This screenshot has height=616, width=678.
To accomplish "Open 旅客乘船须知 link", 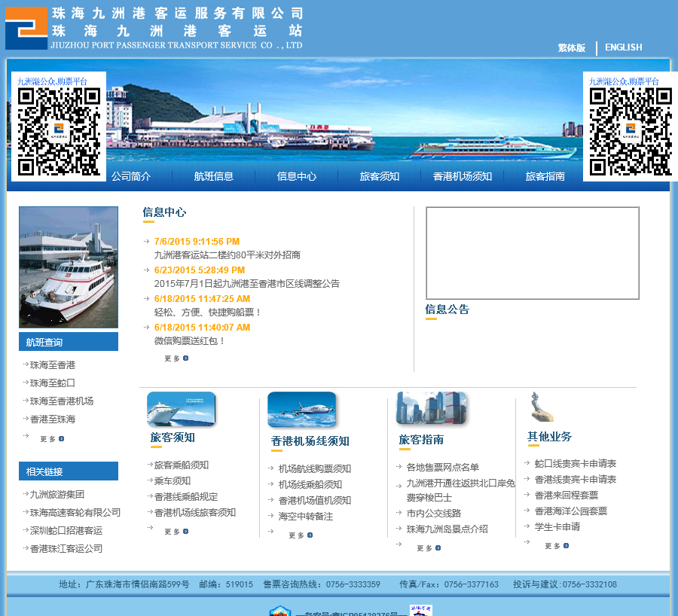I will [x=181, y=465].
